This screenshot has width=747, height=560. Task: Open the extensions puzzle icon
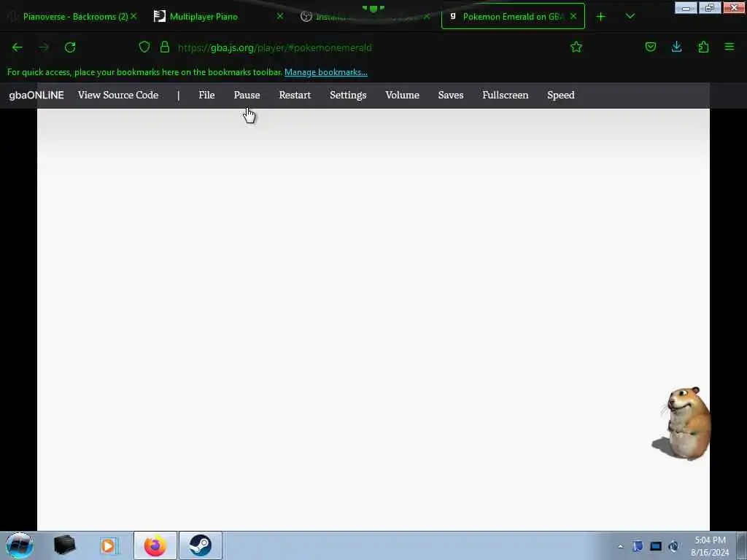703,47
